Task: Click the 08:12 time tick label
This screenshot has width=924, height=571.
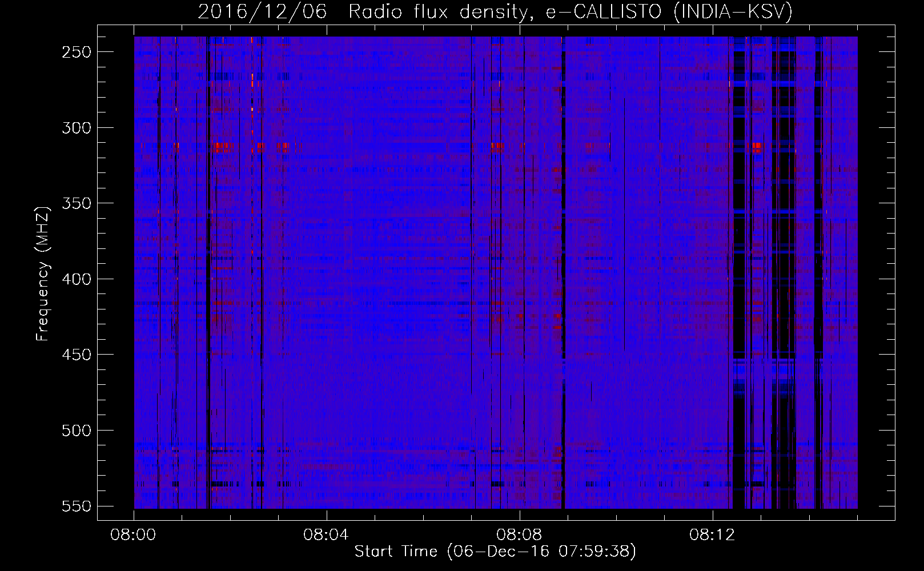Action: [712, 535]
